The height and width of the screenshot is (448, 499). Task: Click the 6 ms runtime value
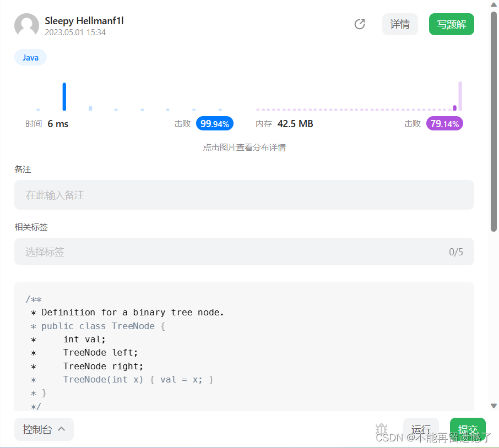pos(58,124)
